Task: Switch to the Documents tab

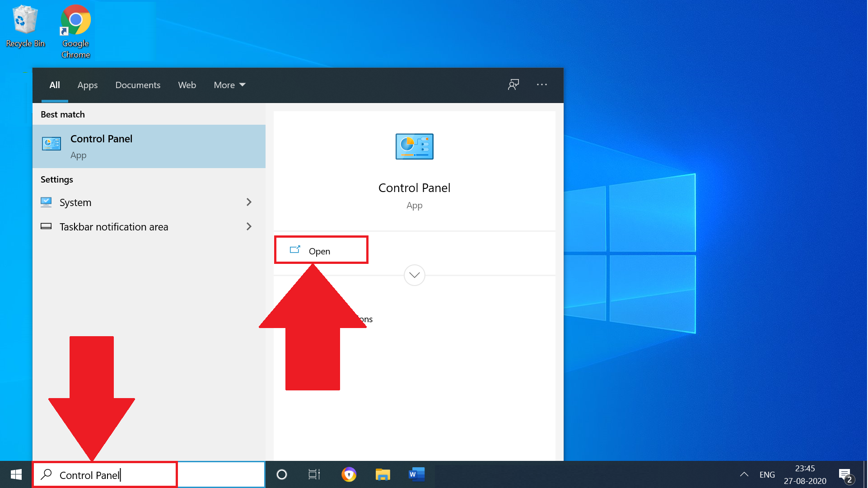Action: tap(138, 85)
